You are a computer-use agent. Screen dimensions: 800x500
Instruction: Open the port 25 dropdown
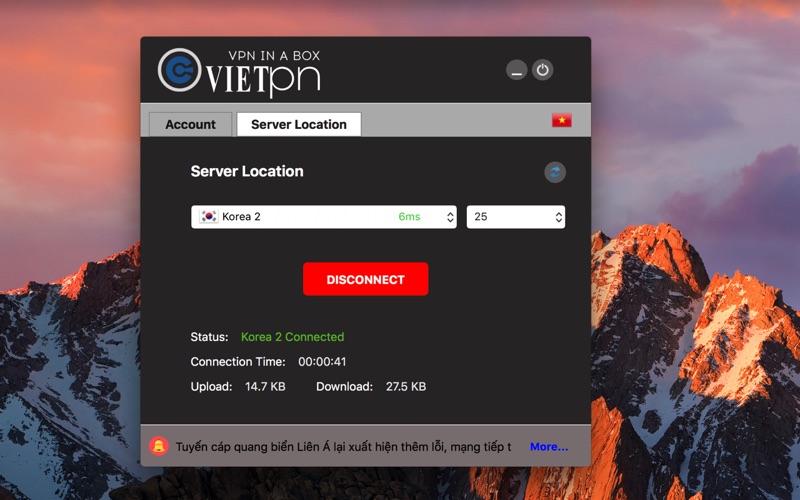(x=516, y=217)
